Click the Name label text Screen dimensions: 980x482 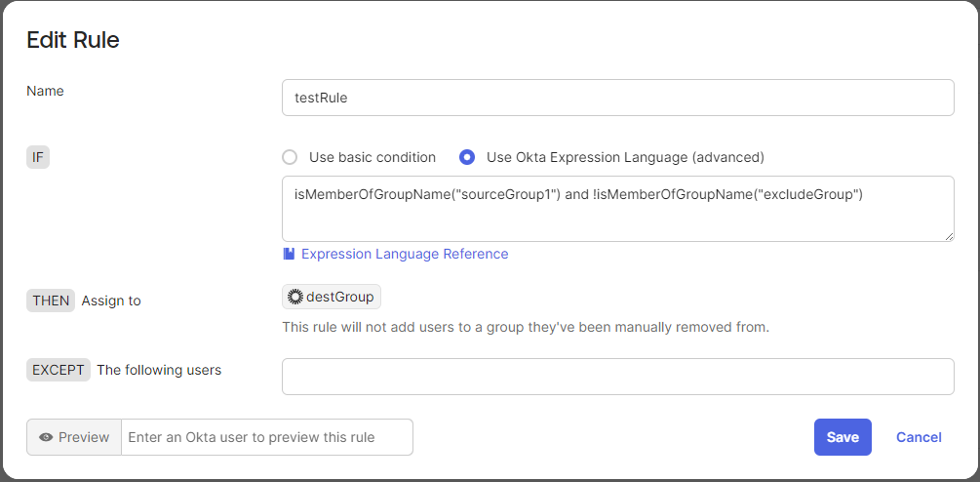(x=45, y=91)
